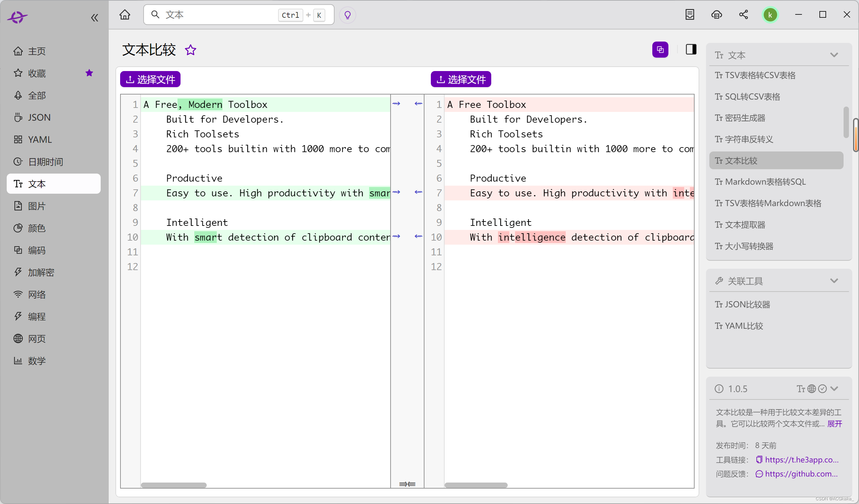Click the left-arrow merge icon on line 10

pos(418,236)
